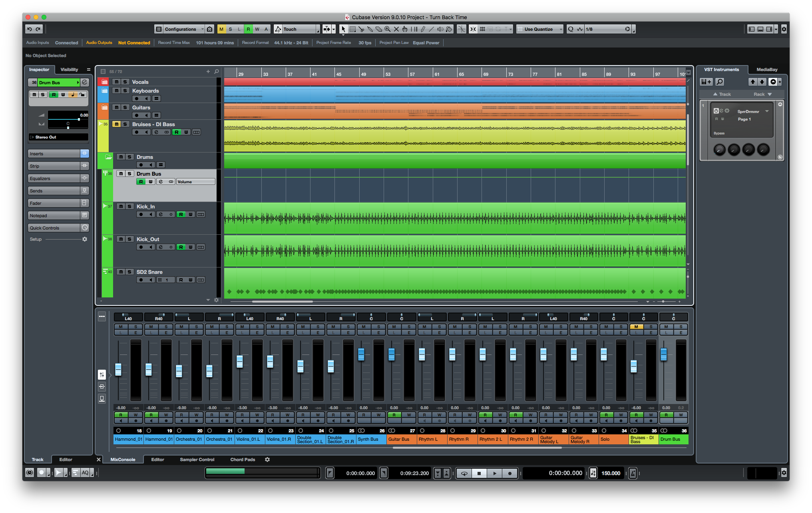The height and width of the screenshot is (513, 812).
Task: Click the Guitar Bus channel label
Action: pos(402,439)
